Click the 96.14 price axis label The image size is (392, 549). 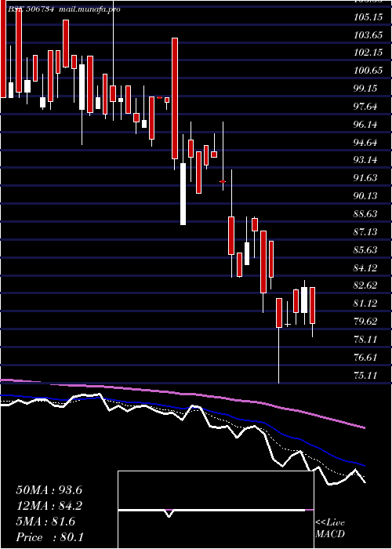(x=365, y=124)
